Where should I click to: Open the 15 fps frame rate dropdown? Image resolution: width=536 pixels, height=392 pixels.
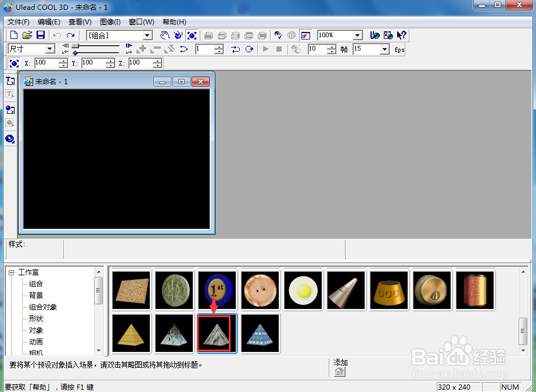[384, 49]
